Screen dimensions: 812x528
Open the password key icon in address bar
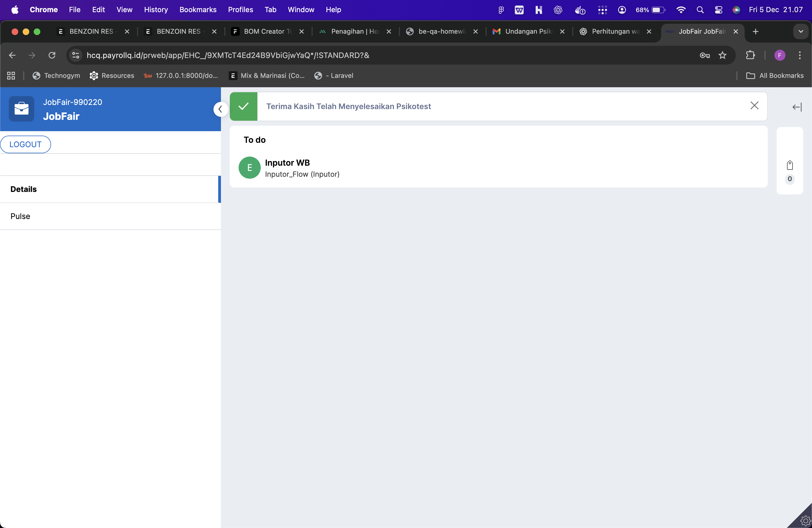click(705, 55)
